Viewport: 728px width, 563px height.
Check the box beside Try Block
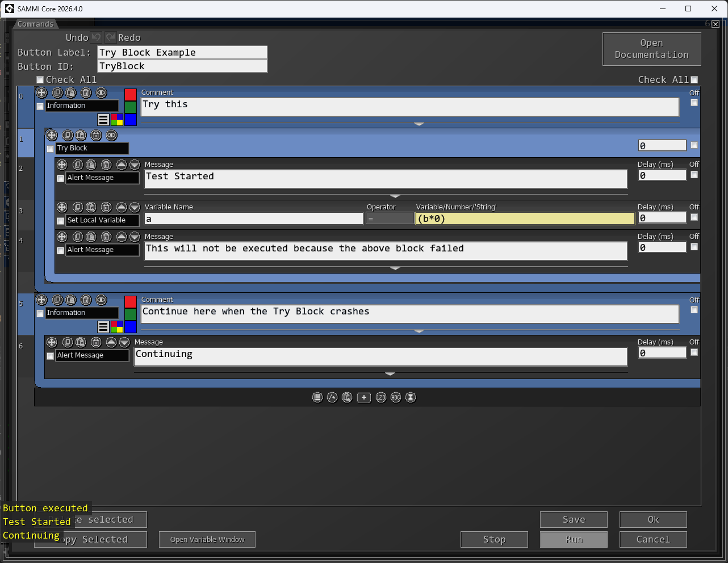pos(50,149)
